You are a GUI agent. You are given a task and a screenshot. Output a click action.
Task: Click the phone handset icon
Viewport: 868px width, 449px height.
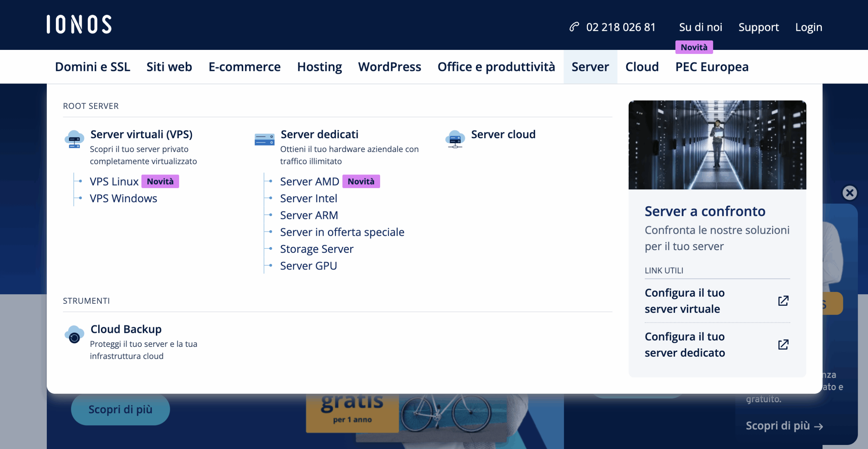(x=574, y=27)
